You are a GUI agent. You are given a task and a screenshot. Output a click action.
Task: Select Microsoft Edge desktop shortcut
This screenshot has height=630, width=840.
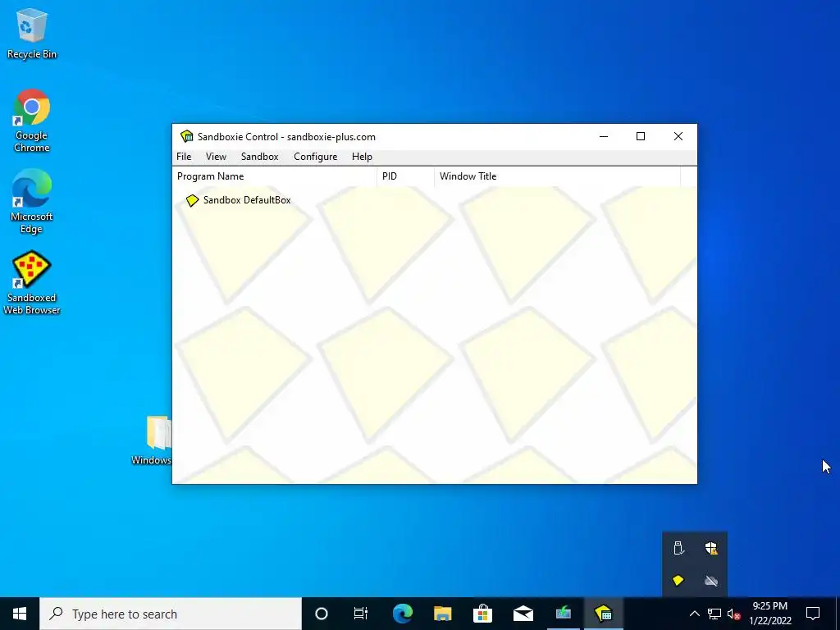(x=32, y=202)
